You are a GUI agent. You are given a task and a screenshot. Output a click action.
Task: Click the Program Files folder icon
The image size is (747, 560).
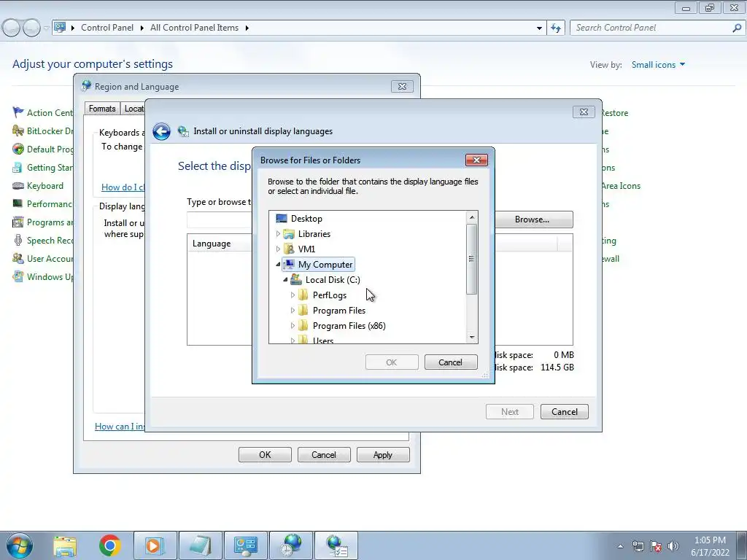[303, 311]
